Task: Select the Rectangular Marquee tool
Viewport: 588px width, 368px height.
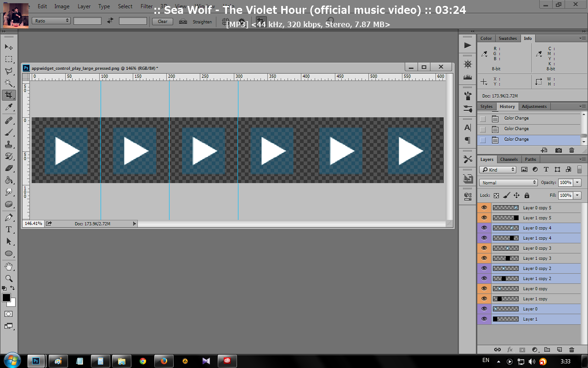Action: 9,59
